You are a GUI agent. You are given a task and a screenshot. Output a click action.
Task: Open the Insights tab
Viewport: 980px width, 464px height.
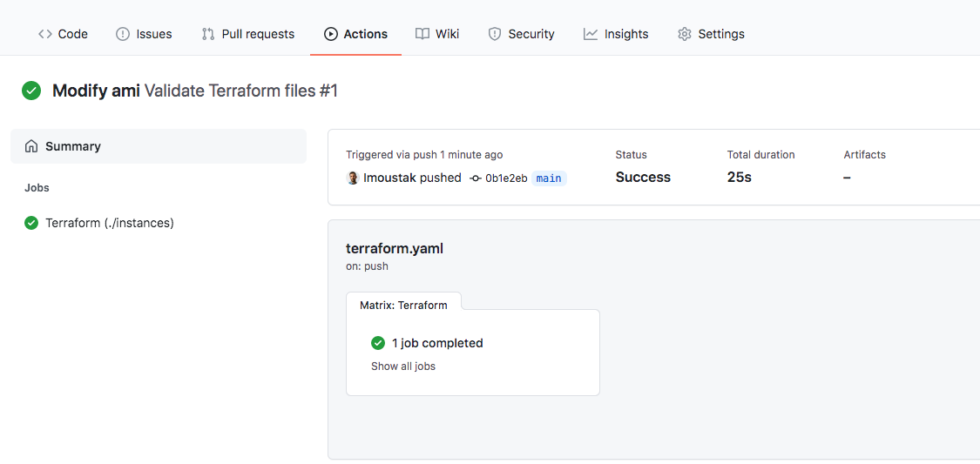pos(616,34)
